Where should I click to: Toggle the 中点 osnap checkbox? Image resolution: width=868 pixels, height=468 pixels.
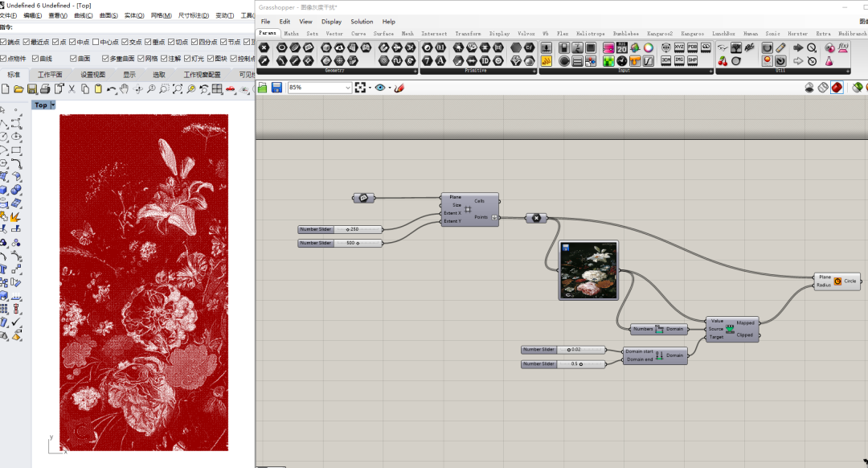(x=72, y=42)
